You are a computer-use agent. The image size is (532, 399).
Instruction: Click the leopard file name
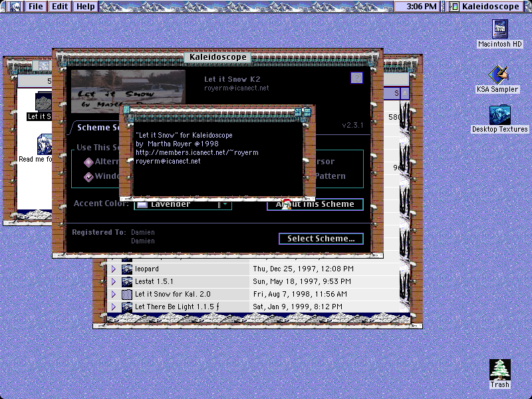point(146,269)
